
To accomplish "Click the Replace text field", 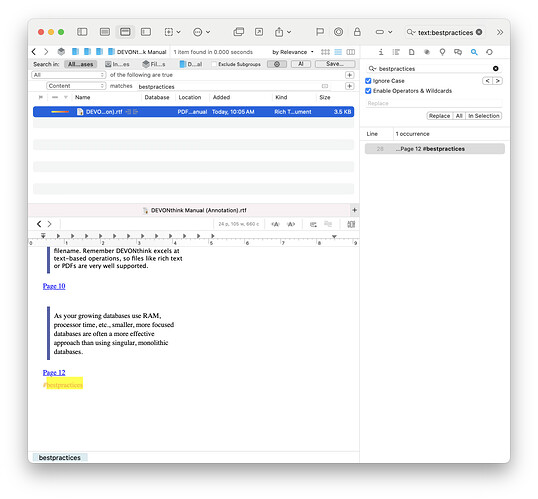I will (433, 103).
